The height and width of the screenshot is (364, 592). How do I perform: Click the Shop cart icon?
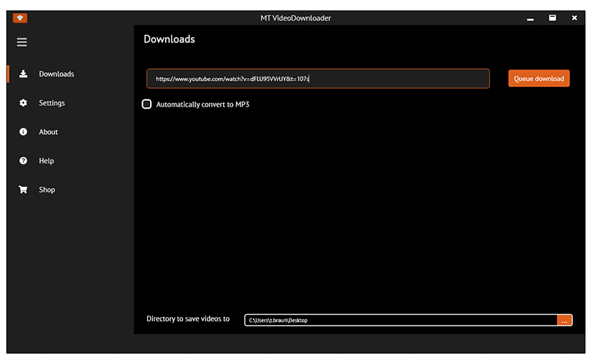click(23, 190)
